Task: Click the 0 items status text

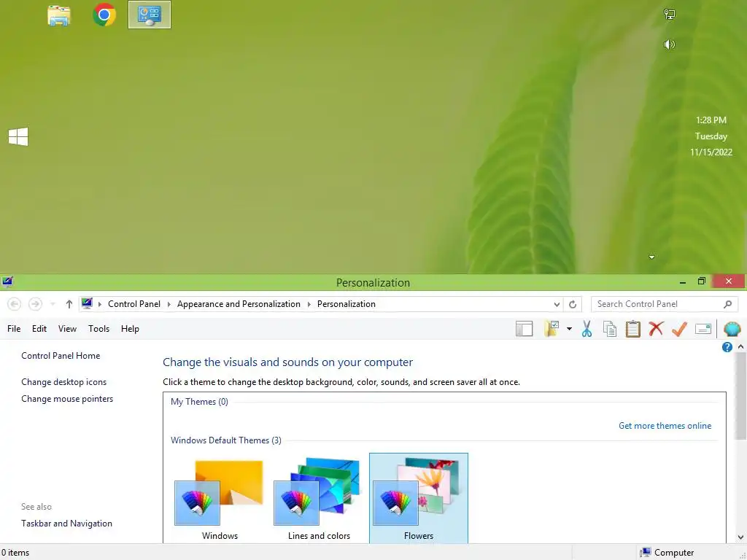Action: pos(15,553)
